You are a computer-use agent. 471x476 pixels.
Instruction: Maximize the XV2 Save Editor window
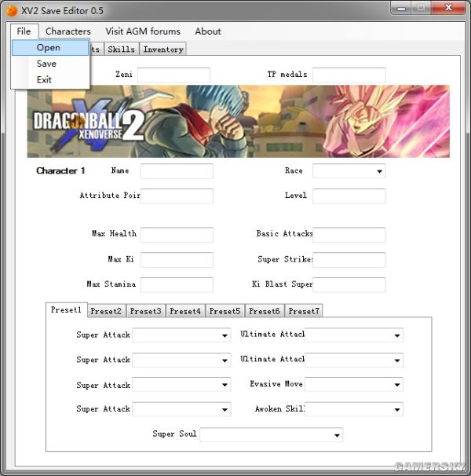pyautogui.click(x=421, y=8)
